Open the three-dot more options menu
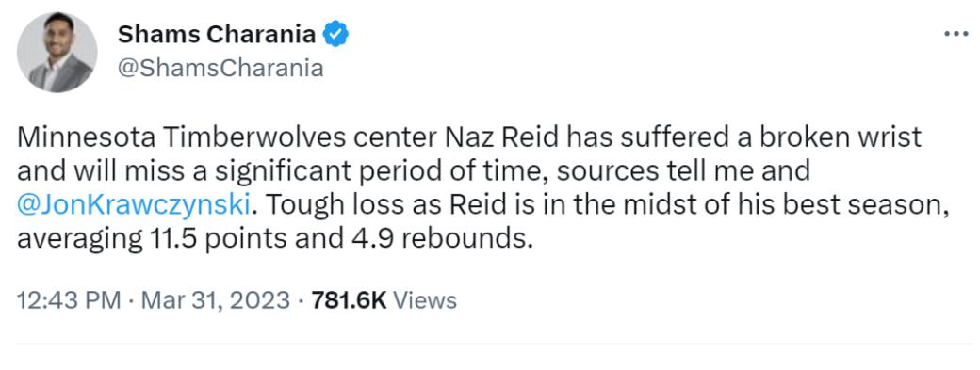Viewport: 980px width, 370px height. [x=955, y=34]
